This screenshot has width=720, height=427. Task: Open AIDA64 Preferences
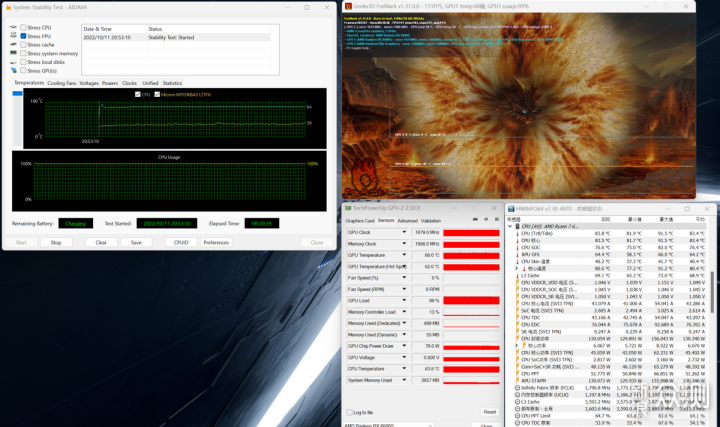(216, 242)
